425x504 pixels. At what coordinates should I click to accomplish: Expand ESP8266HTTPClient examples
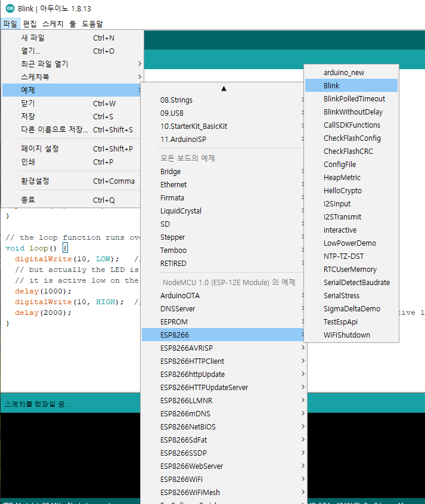pos(224,361)
